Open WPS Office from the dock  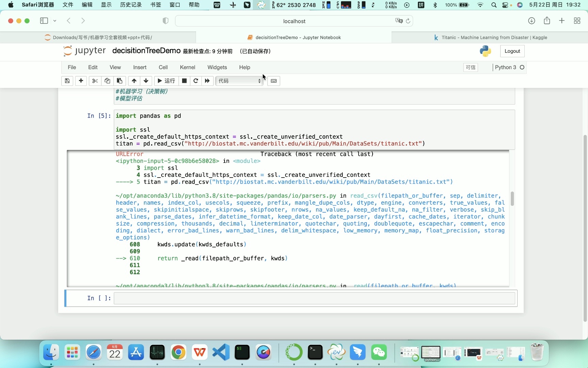point(200,352)
